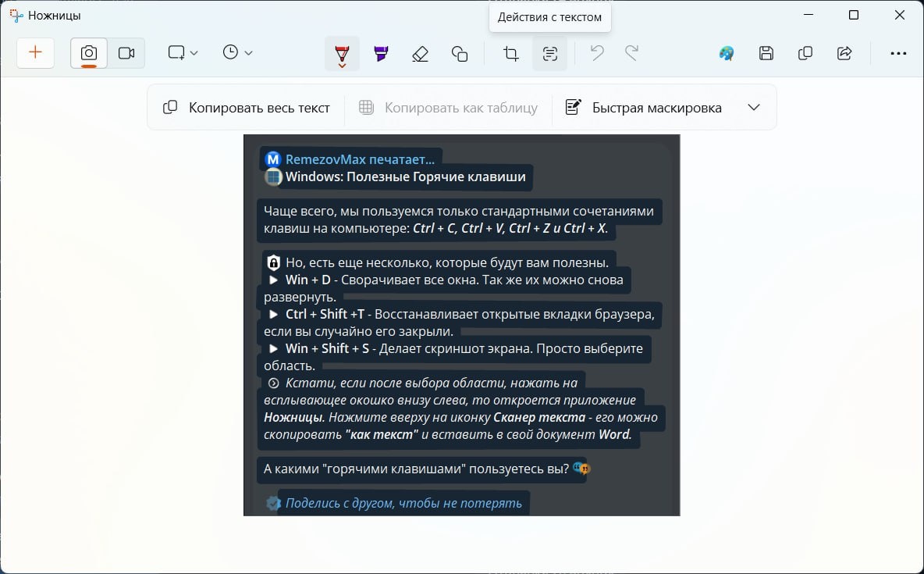Start a new snip with the plus button

tap(35, 52)
